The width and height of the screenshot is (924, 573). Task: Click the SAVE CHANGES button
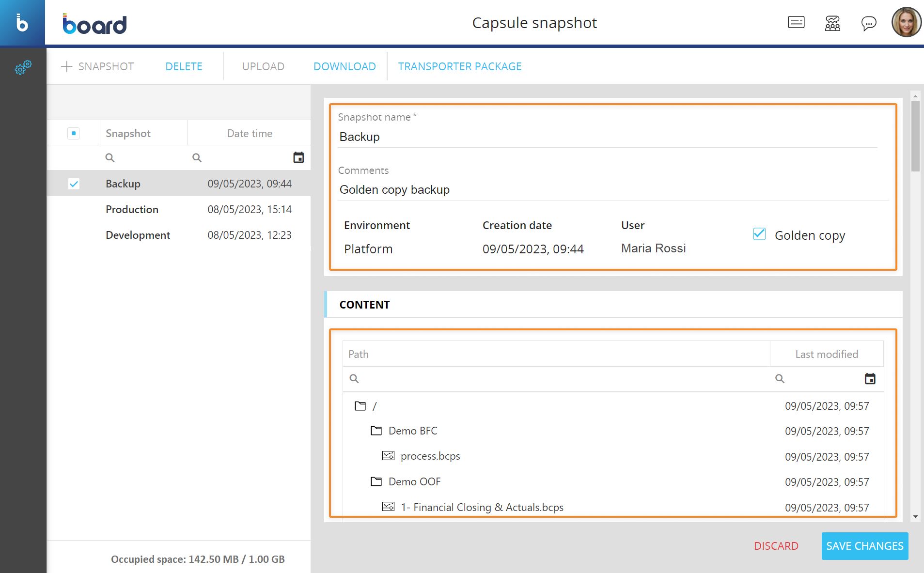[x=864, y=546]
